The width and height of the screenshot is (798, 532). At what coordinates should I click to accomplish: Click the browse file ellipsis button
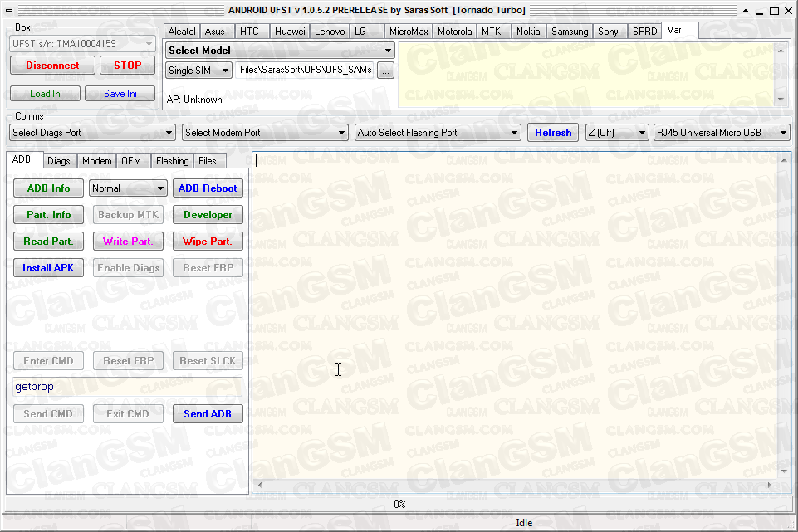tap(386, 71)
